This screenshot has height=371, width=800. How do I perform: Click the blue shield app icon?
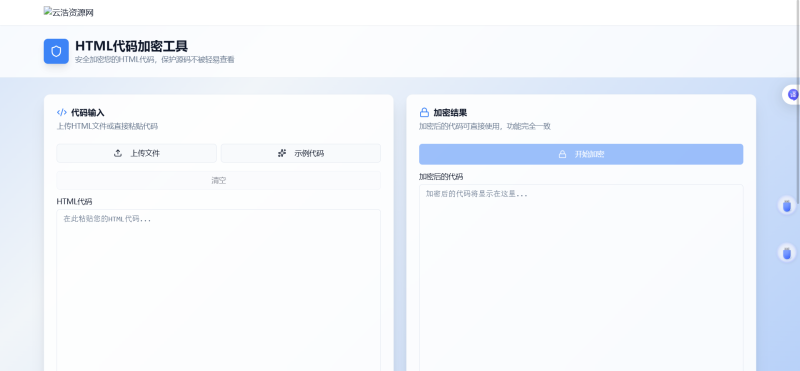coord(56,52)
